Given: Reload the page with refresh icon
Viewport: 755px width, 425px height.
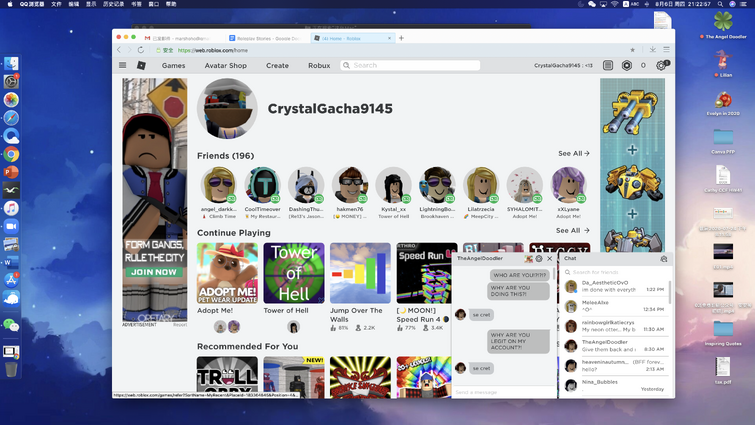Looking at the screenshot, I should click(x=141, y=50).
